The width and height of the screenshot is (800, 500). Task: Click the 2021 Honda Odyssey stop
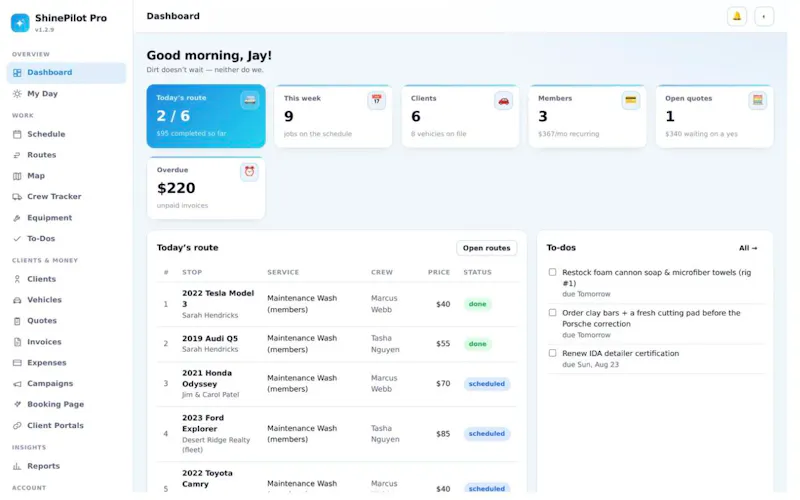tap(207, 379)
